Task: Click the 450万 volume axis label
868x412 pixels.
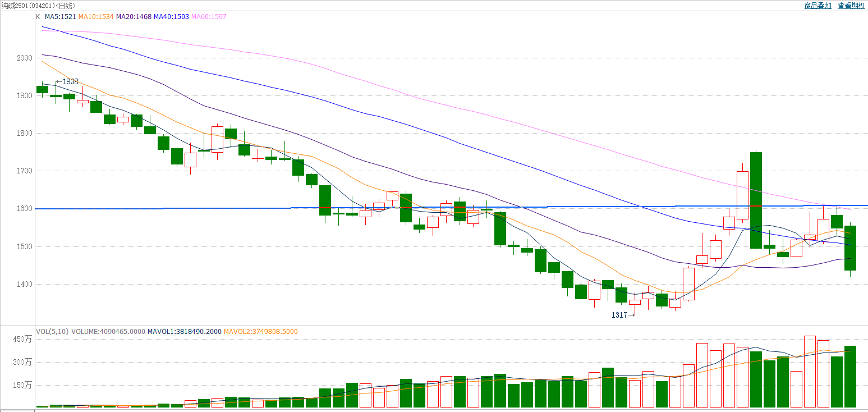Action: [x=23, y=339]
